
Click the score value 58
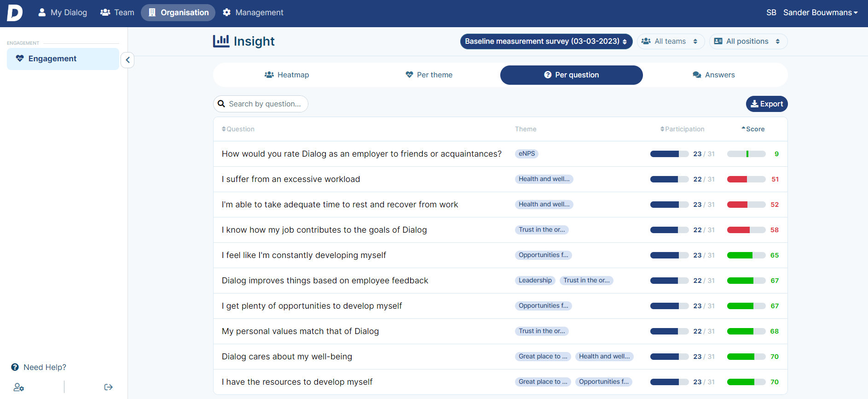click(x=775, y=230)
